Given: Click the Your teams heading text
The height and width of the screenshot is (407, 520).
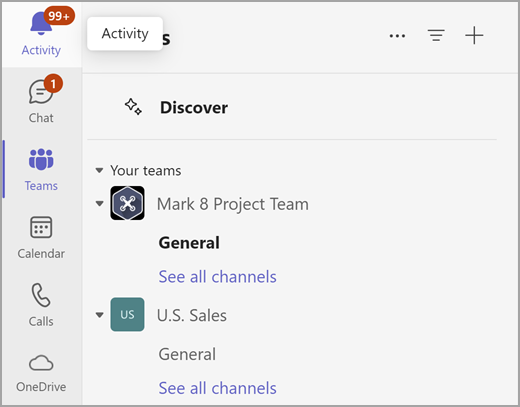Looking at the screenshot, I should point(146,171).
